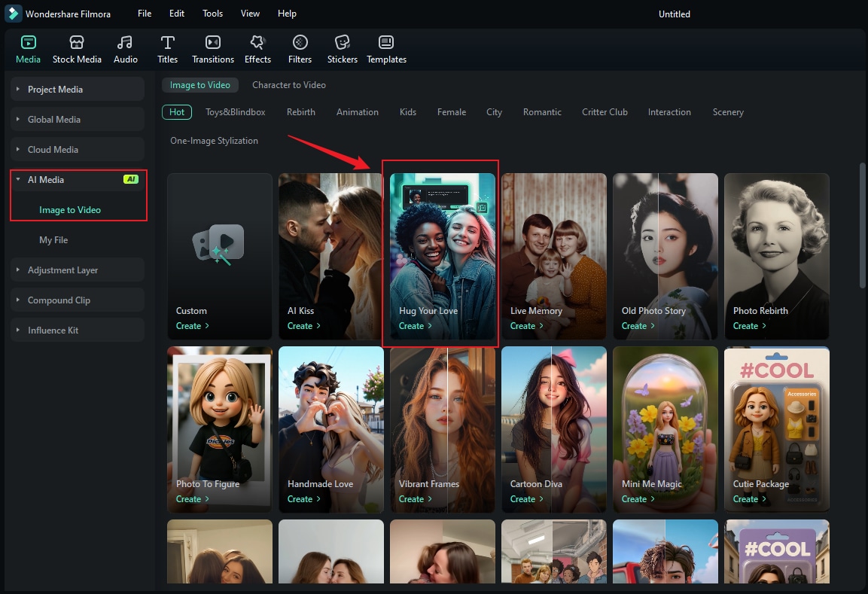Expand the Influence Kit section
868x594 pixels.
tap(18, 330)
